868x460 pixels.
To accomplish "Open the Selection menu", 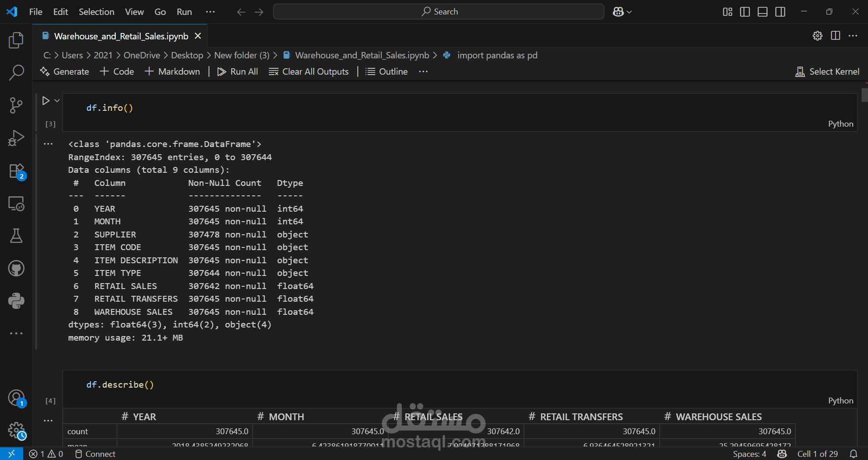I will [96, 12].
